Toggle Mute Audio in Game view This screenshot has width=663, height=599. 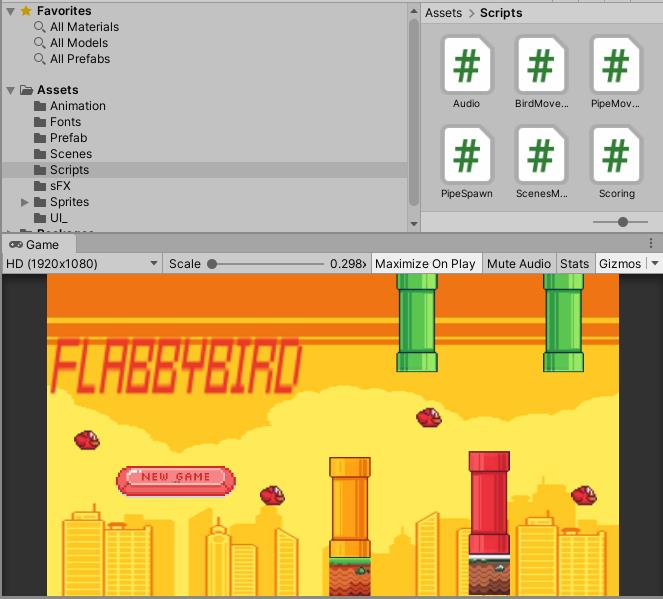point(519,264)
